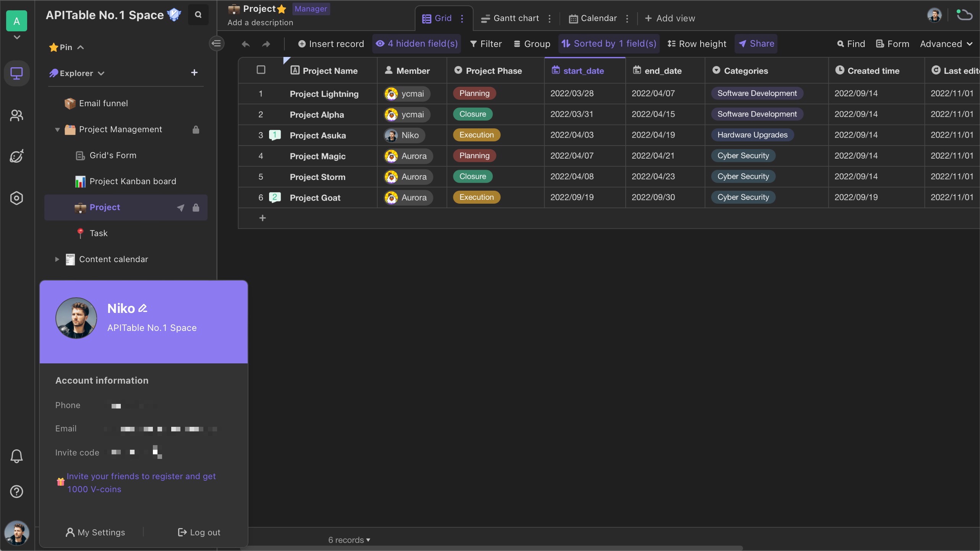Click the Group icon
This screenshot has height=551, width=980.
tap(517, 44)
